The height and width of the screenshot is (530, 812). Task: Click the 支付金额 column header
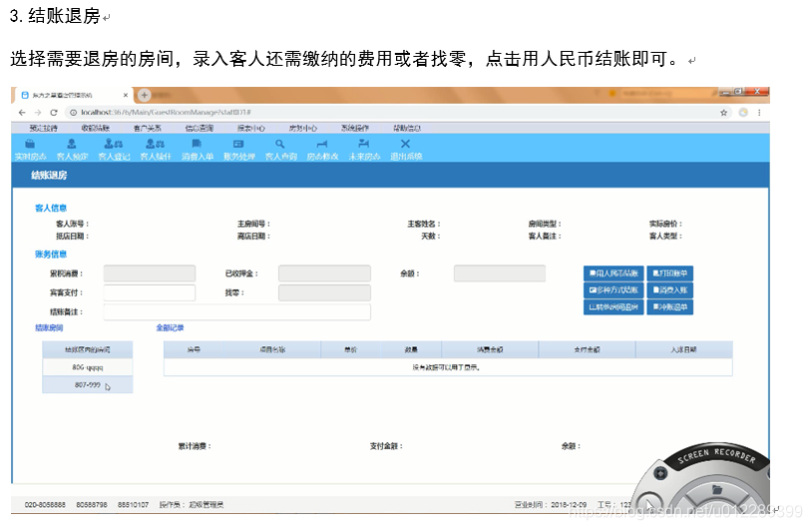click(x=587, y=349)
